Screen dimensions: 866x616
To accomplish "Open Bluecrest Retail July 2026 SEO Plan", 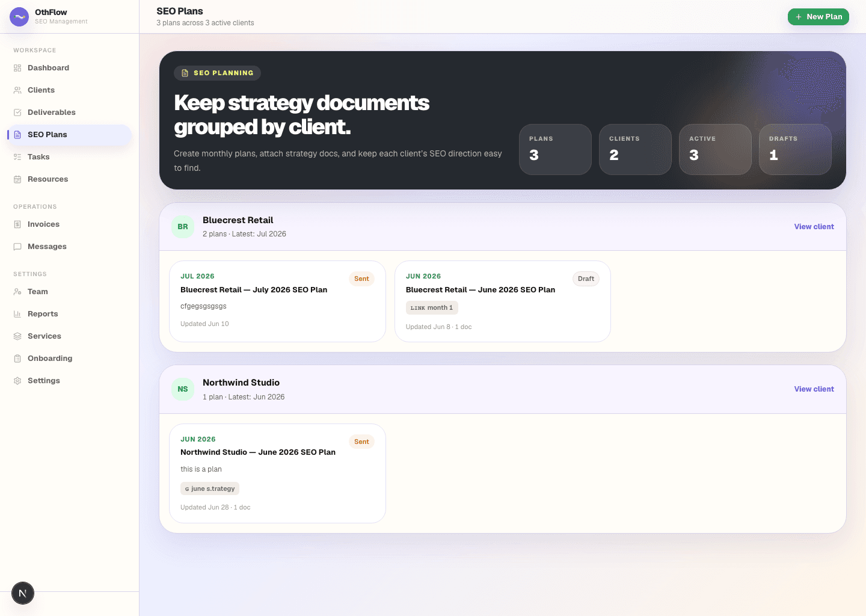I will (277, 301).
